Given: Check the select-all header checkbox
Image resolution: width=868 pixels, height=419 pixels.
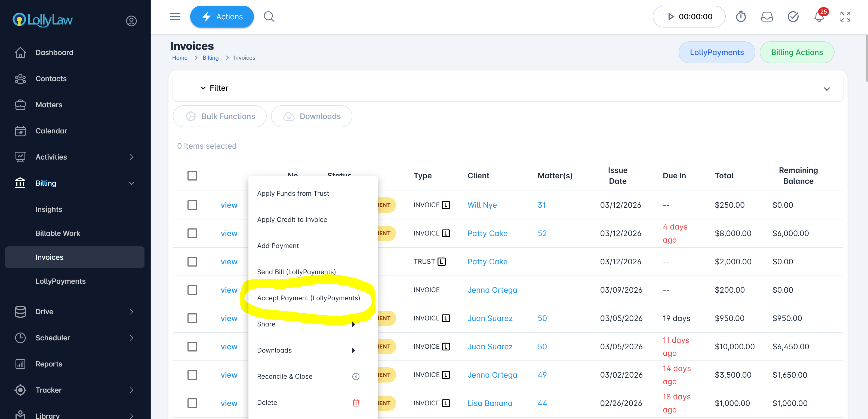Looking at the screenshot, I should tap(192, 176).
